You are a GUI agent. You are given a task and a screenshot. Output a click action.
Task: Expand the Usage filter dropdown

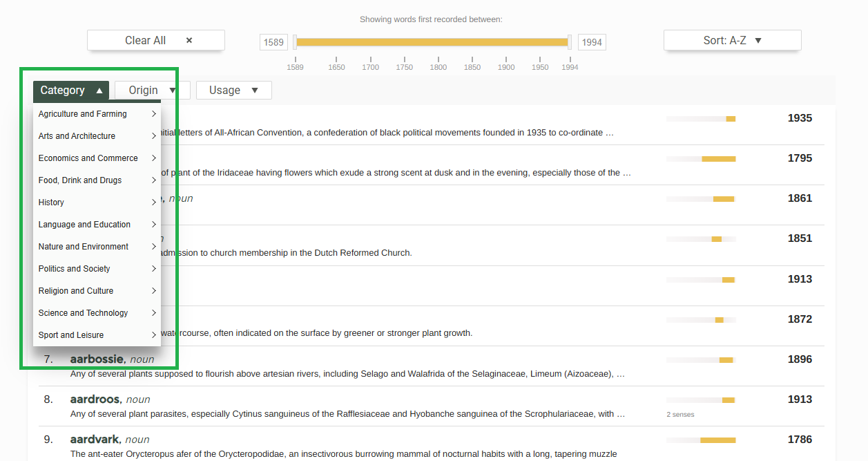click(x=233, y=91)
